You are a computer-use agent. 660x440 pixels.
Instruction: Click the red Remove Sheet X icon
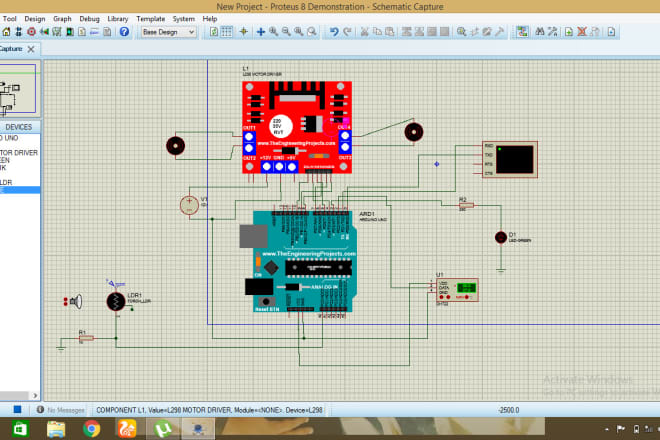(x=582, y=32)
